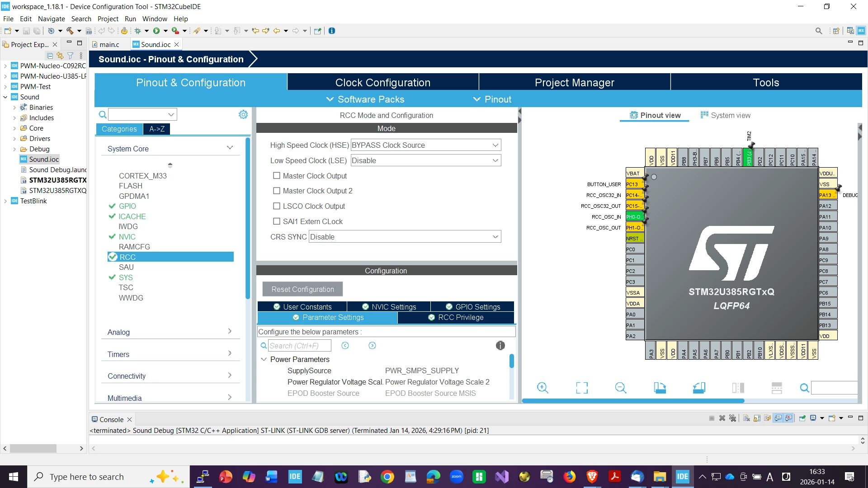Click the Pin Console icon
Screen dimensions: 868x488
click(x=802, y=418)
